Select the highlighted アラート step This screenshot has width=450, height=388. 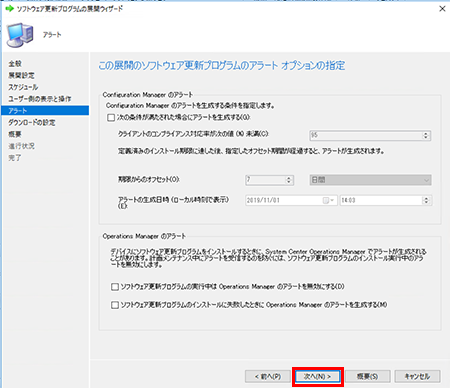[45, 110]
